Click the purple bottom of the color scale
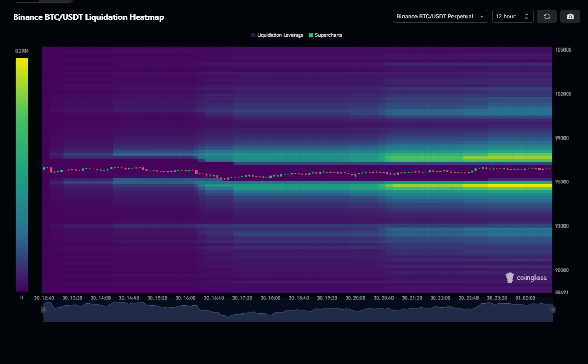Image resolution: width=588 pixels, height=364 pixels. pyautogui.click(x=21, y=286)
